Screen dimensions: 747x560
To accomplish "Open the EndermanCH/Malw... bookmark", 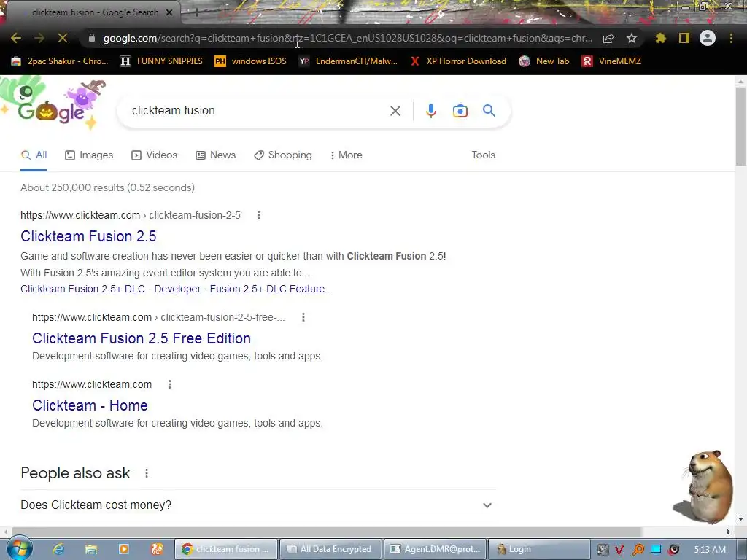I will 348,61.
